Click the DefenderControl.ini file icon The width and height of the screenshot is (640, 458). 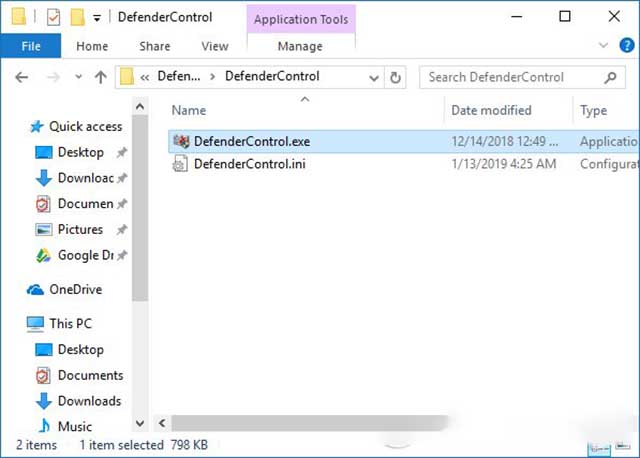pyautogui.click(x=180, y=164)
